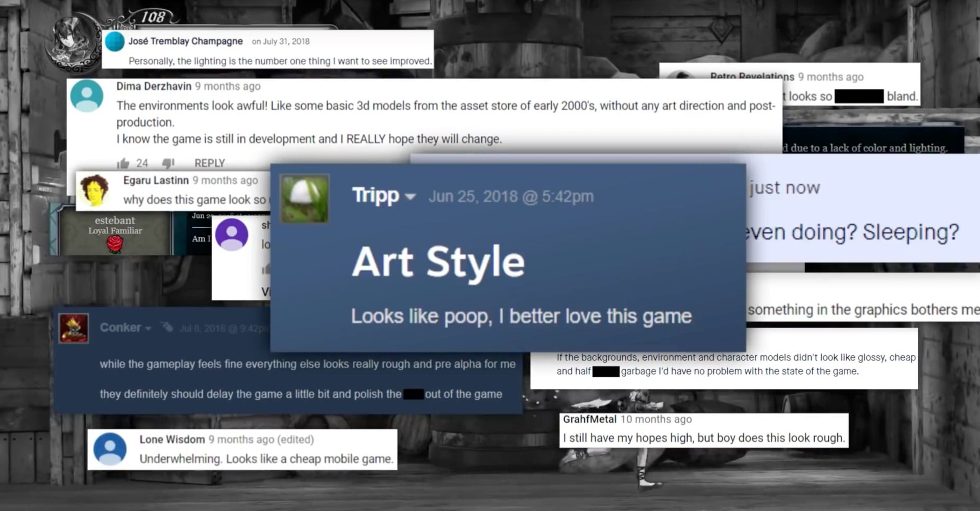
Task: Toggle the thumbs-up like on Dima's comment
Action: tap(124, 162)
